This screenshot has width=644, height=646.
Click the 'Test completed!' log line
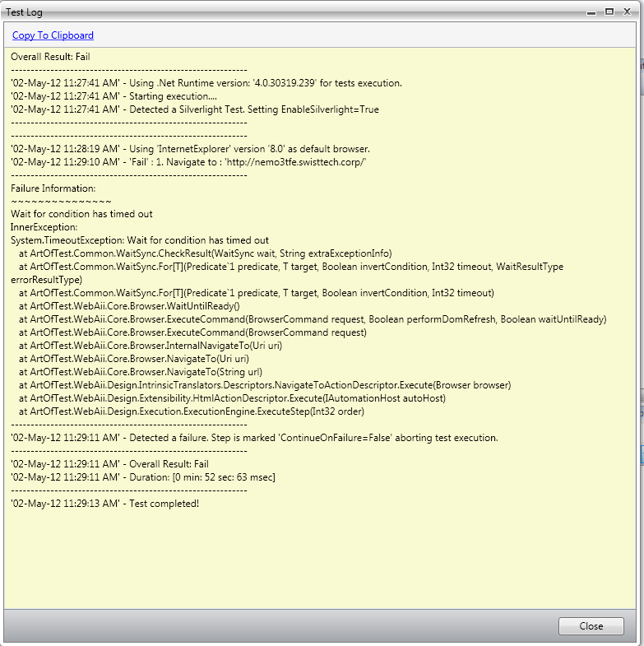point(105,504)
